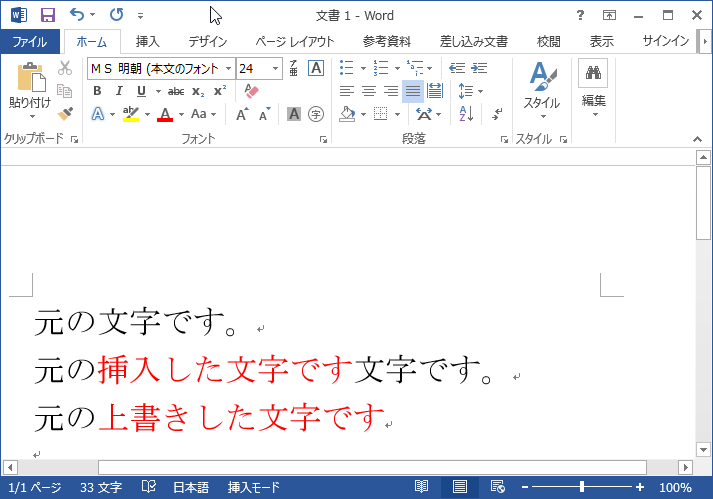Image resolution: width=713 pixels, height=499 pixels.
Task: Click the Paste clipboard icon
Action: click(x=31, y=77)
